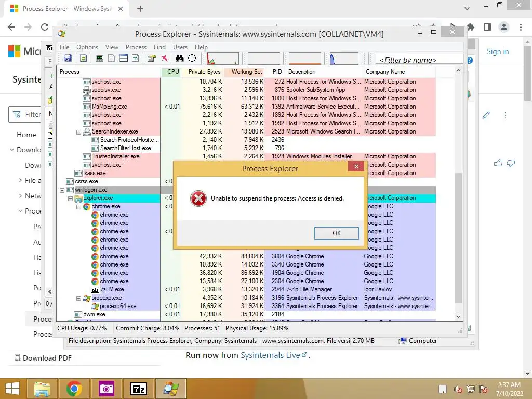The image size is (532, 399).
Task: Open File Explorer from the taskbar
Action: (42, 389)
